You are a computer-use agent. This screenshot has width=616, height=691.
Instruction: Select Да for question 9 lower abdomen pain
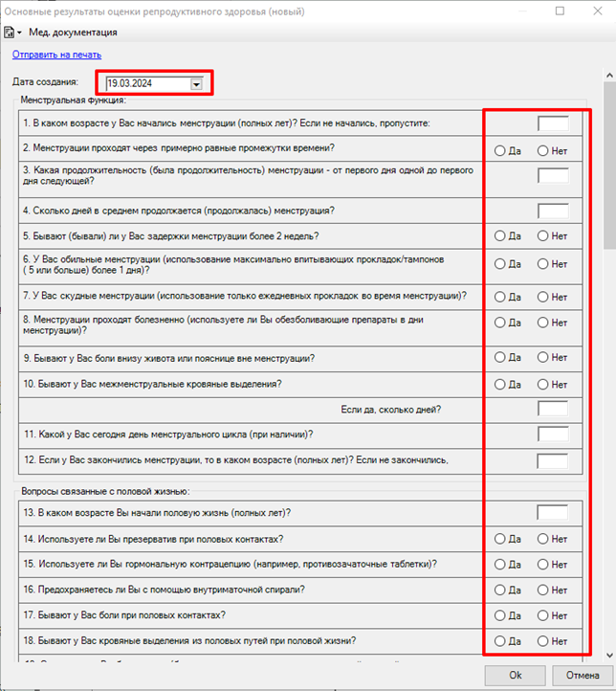coord(508,357)
